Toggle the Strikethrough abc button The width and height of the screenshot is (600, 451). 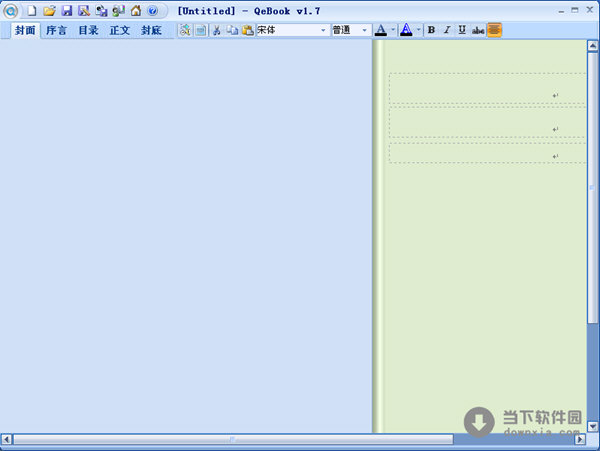tap(477, 30)
